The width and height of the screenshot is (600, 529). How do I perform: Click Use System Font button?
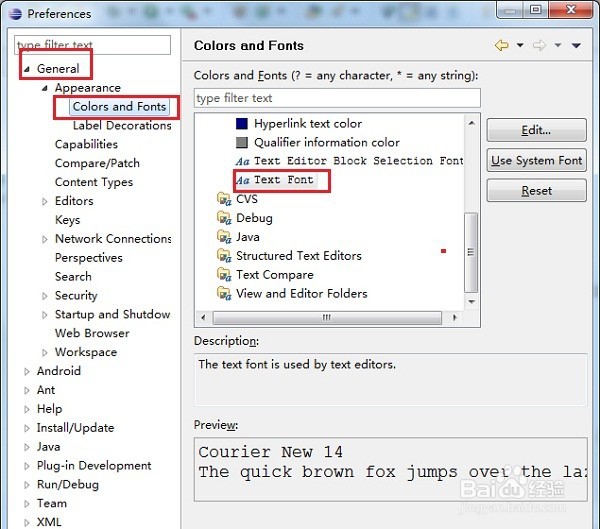coord(536,160)
